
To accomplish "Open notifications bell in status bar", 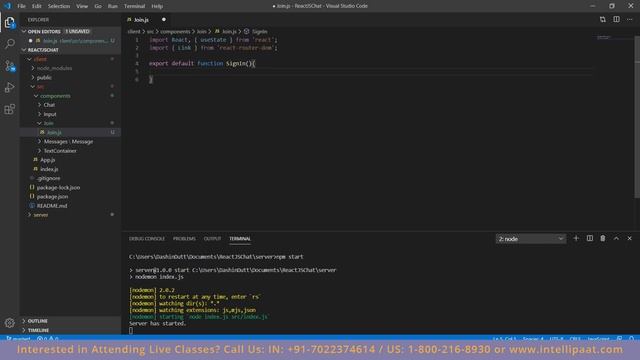I will pyautogui.click(x=631, y=339).
